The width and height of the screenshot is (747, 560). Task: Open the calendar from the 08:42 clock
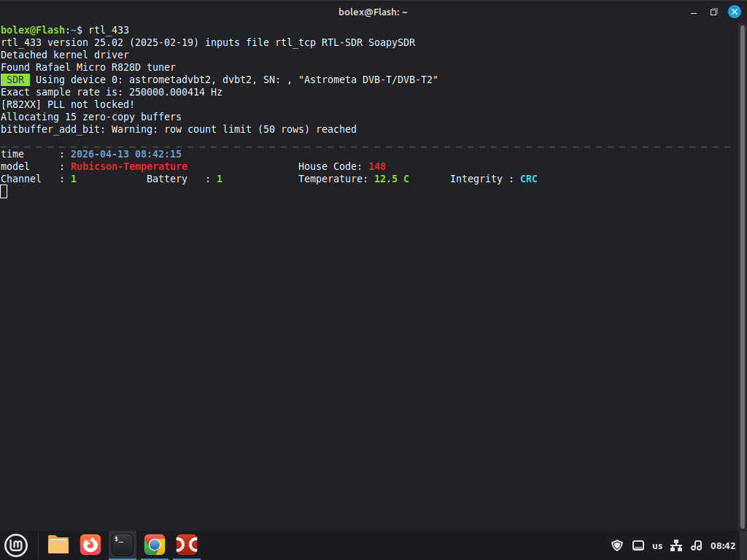click(x=723, y=545)
